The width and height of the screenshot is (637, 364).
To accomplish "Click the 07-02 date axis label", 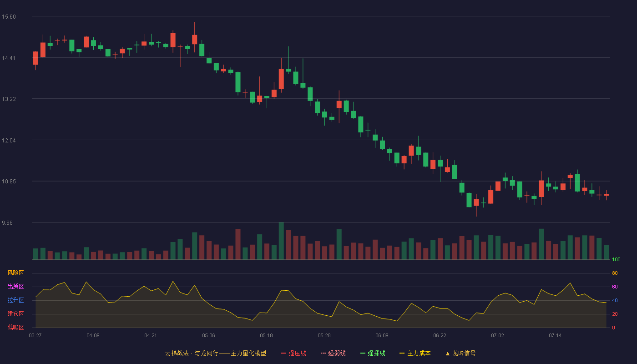I will (x=497, y=335).
